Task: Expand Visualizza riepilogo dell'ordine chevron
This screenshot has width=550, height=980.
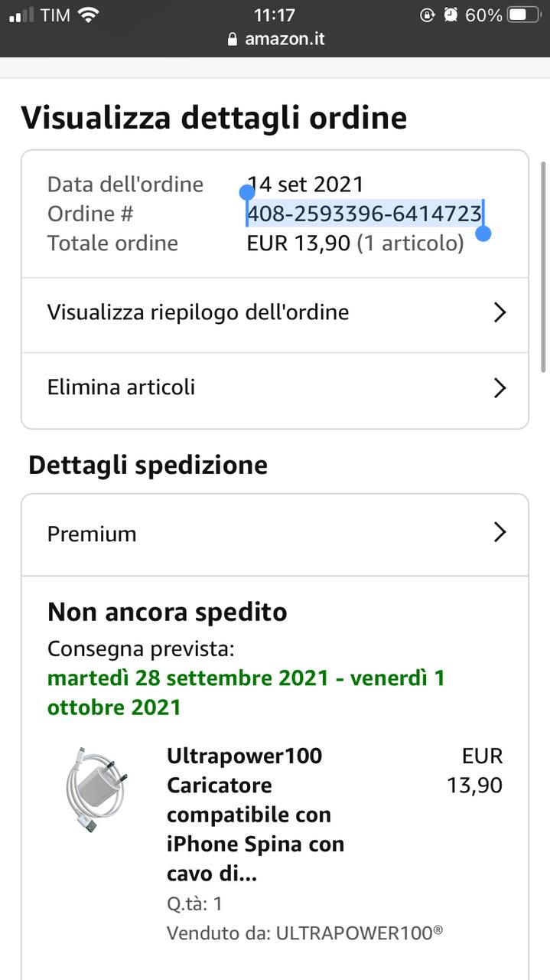Action: pyautogui.click(x=500, y=312)
